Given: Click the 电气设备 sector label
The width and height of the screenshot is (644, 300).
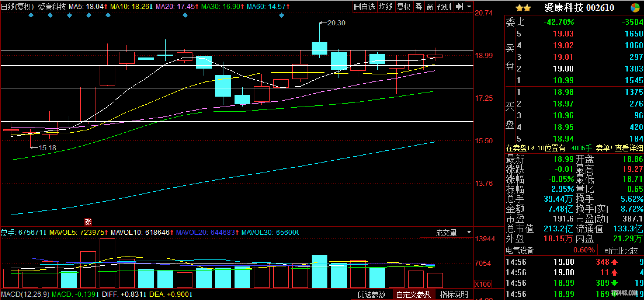Looking at the screenshot, I should pyautogui.click(x=520, y=250).
